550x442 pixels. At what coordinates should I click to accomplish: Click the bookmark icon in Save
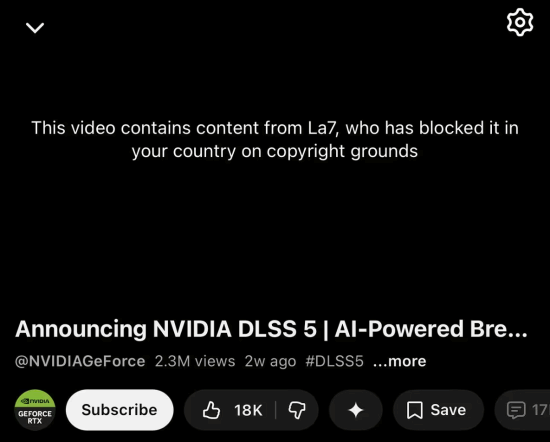click(415, 410)
